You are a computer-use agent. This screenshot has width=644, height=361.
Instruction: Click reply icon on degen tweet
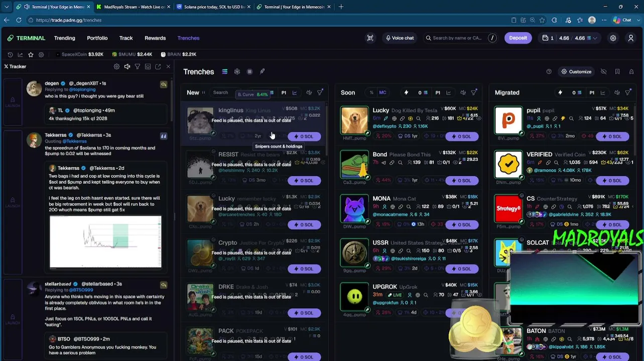(x=164, y=85)
